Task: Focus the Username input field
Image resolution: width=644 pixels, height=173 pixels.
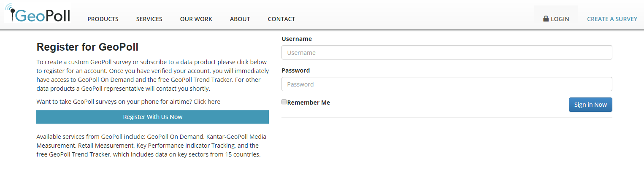Action: pyautogui.click(x=447, y=53)
